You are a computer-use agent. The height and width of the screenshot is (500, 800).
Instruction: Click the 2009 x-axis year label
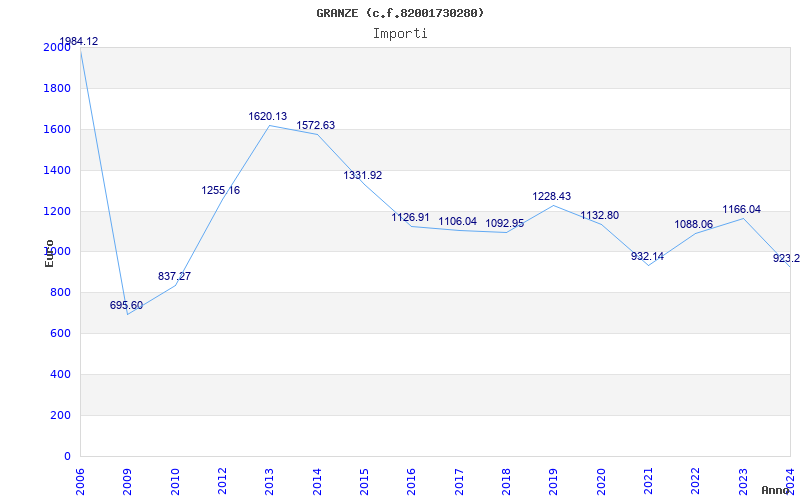[x=128, y=482]
